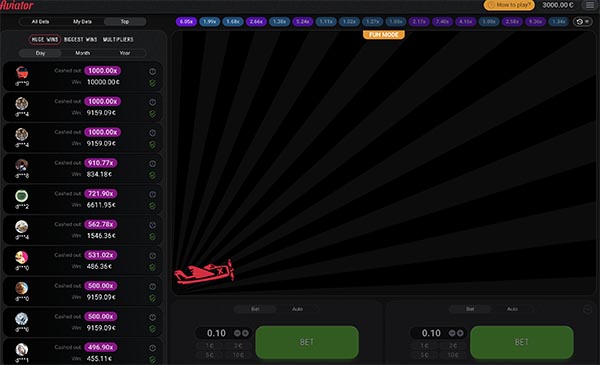600x365 pixels.
Task: Open the 6.05x round result pill
Action: (x=186, y=22)
